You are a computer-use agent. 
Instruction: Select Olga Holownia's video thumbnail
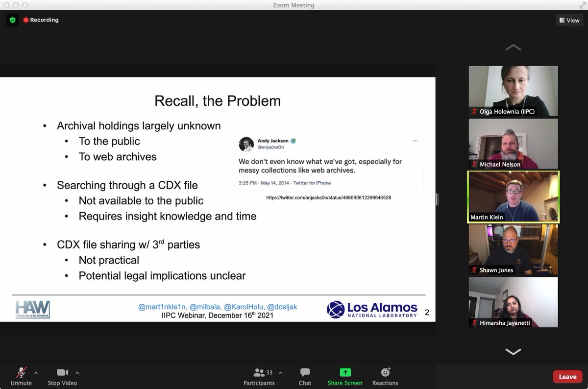[x=513, y=91]
